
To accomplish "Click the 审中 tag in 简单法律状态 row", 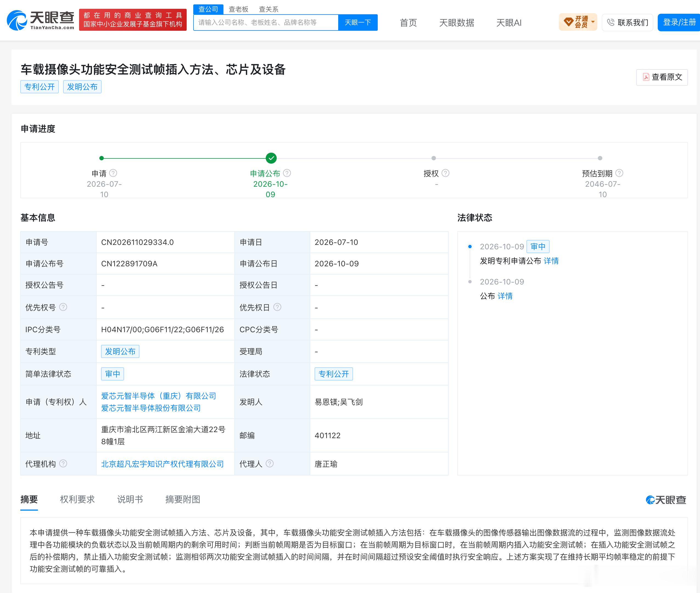I will (x=113, y=374).
